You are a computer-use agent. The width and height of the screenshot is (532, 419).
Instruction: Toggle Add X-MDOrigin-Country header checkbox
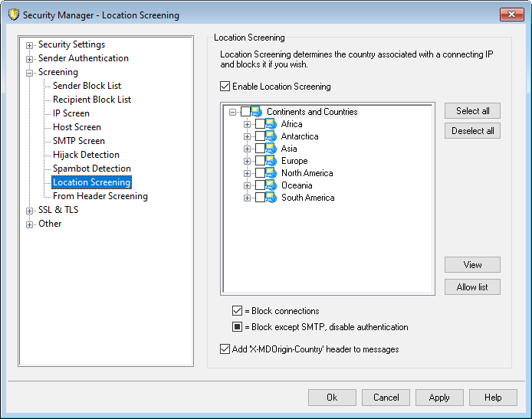225,349
